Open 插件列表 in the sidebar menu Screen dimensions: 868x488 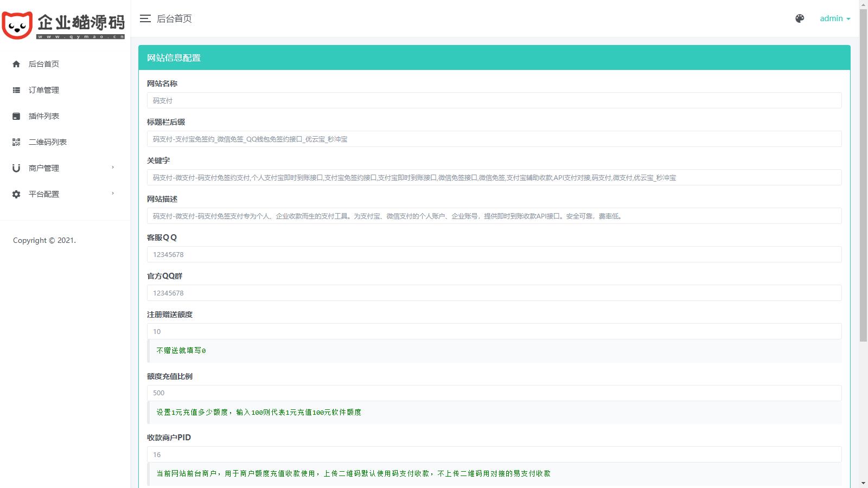44,116
